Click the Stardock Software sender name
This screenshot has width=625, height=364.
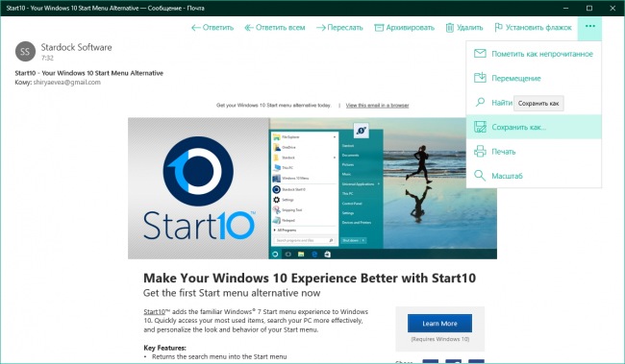tap(76, 47)
